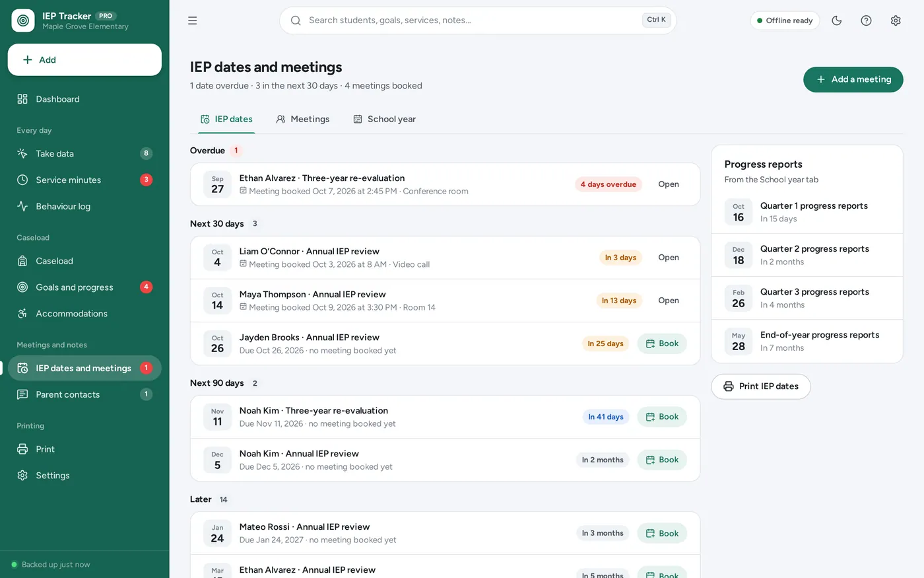Click the Accommodations sidebar icon
The image size is (924, 578).
[22, 314]
